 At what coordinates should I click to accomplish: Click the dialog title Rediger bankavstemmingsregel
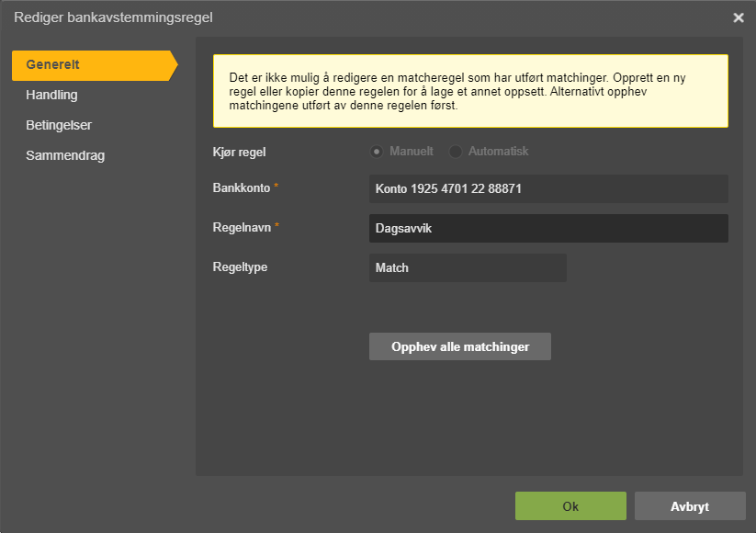(x=113, y=17)
